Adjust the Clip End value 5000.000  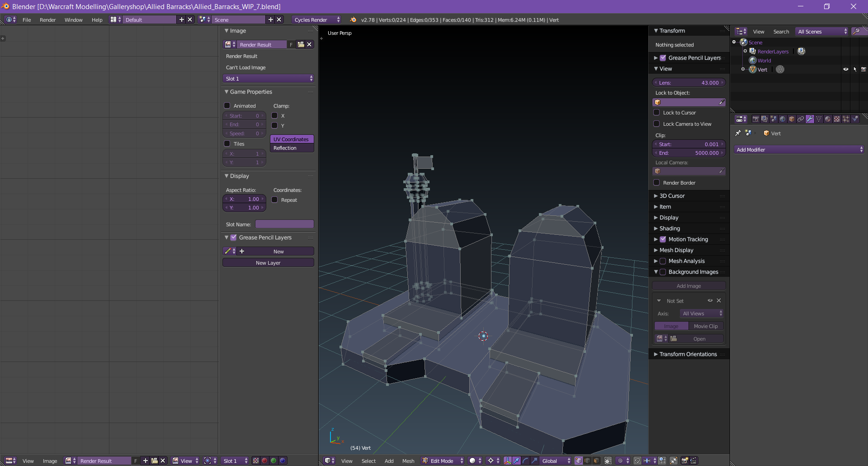click(x=689, y=152)
